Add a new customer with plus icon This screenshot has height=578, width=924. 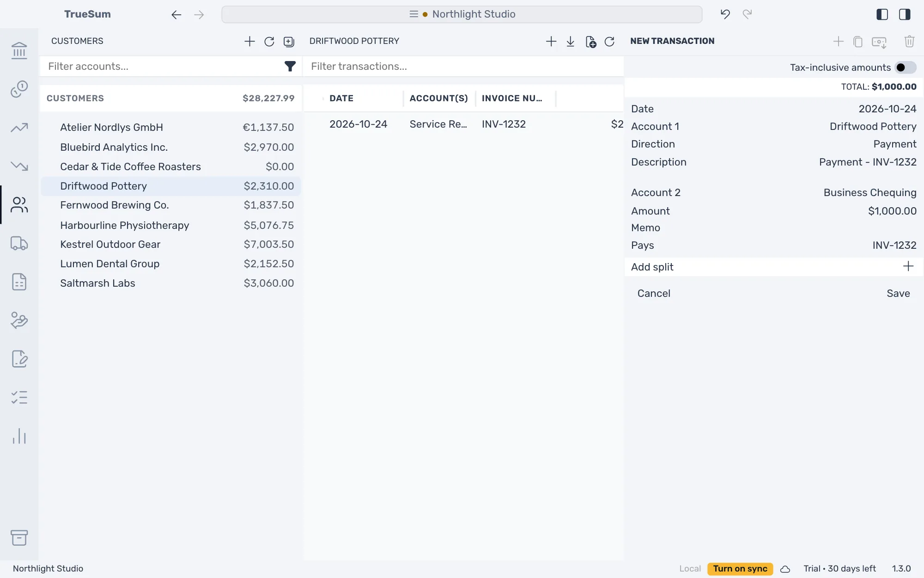point(249,41)
